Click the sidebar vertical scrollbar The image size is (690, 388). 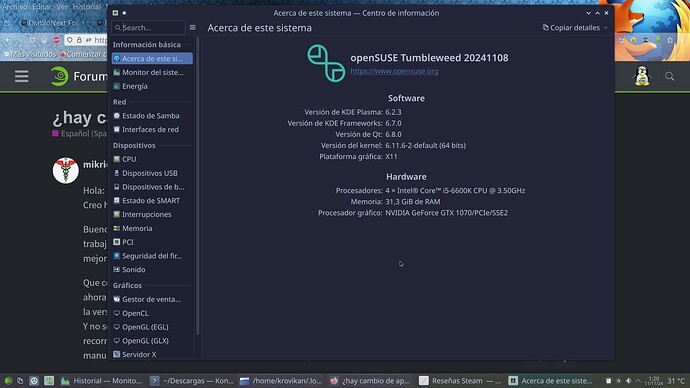pyautogui.click(x=198, y=185)
